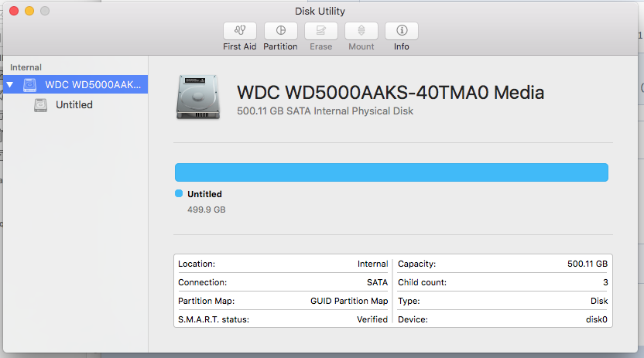644x358 pixels.
Task: Select the WDC WD5000AAK... sidebar disk
Action: click(x=76, y=84)
